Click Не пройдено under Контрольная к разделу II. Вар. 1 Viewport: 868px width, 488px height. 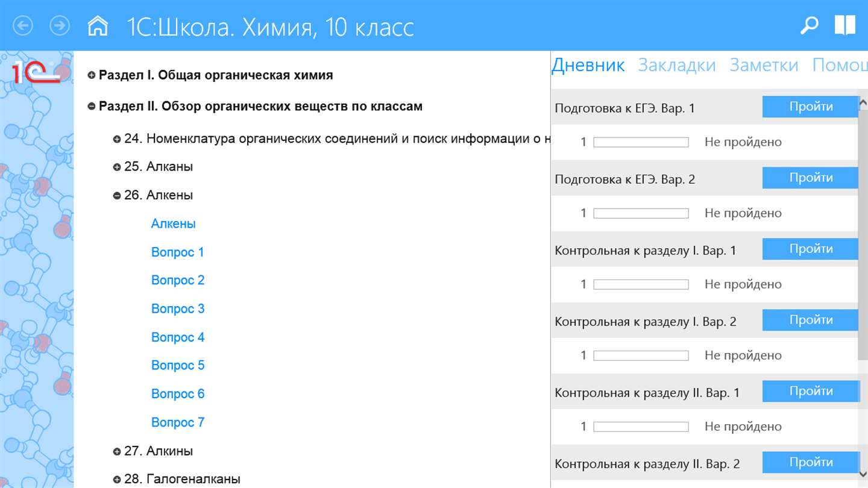(743, 427)
